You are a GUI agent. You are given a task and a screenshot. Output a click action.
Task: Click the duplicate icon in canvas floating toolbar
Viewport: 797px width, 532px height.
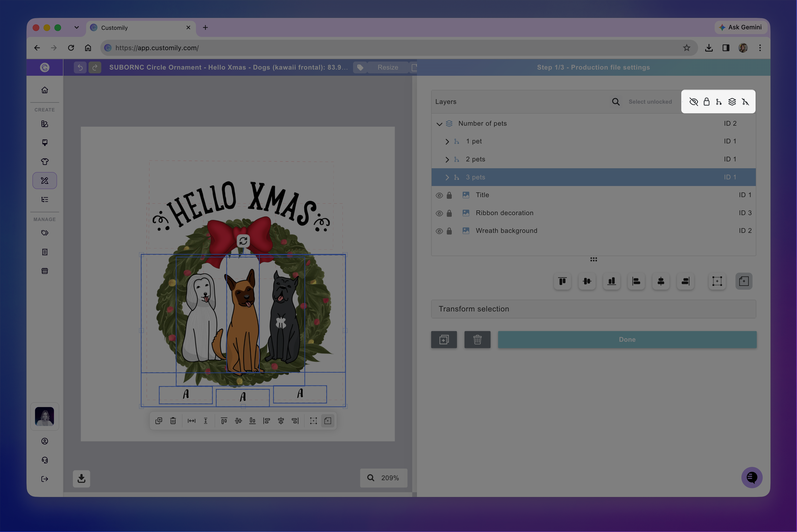[x=159, y=421]
